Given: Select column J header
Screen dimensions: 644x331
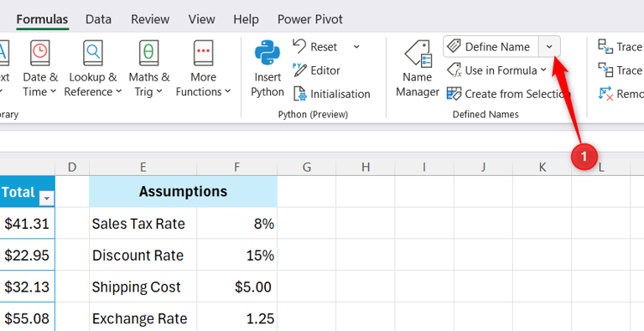Looking at the screenshot, I should pos(483,167).
